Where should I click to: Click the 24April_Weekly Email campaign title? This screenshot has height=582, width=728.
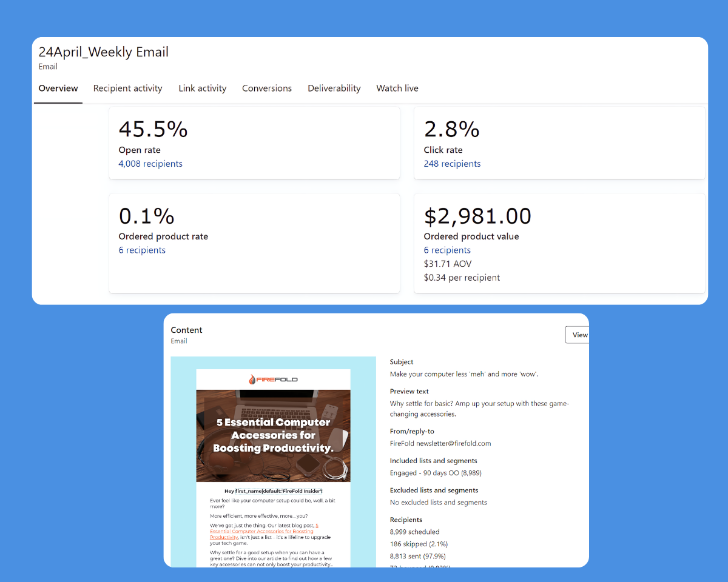tap(104, 52)
